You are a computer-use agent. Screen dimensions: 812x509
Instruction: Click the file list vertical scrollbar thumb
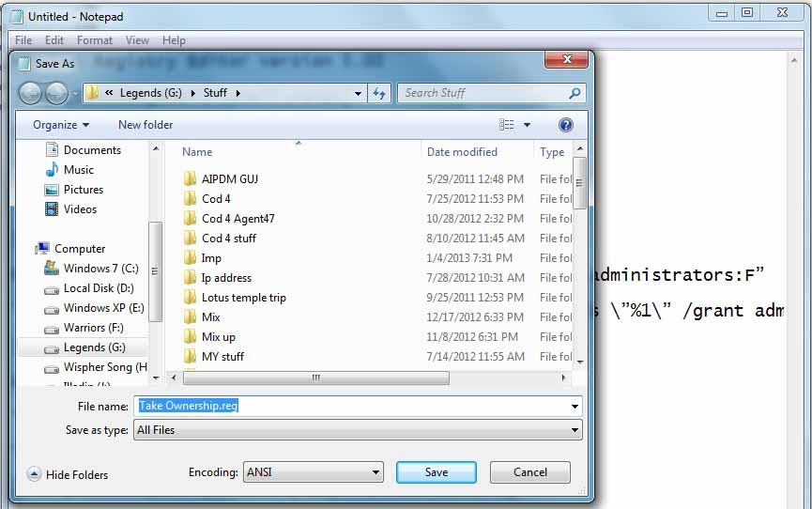579,183
